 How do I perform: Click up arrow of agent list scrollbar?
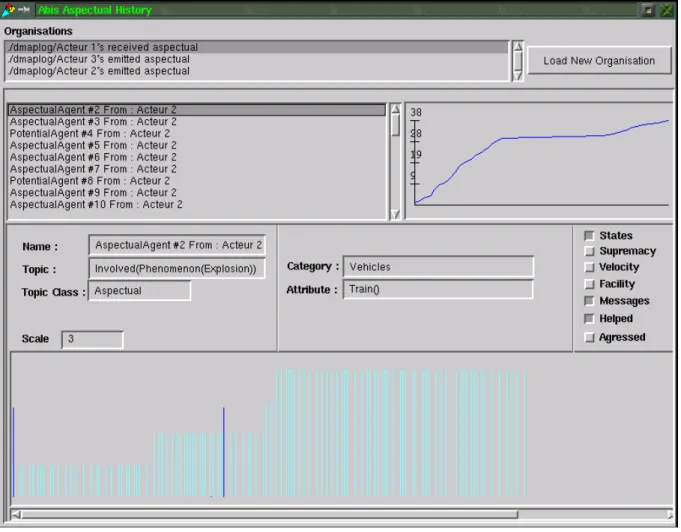[395, 109]
